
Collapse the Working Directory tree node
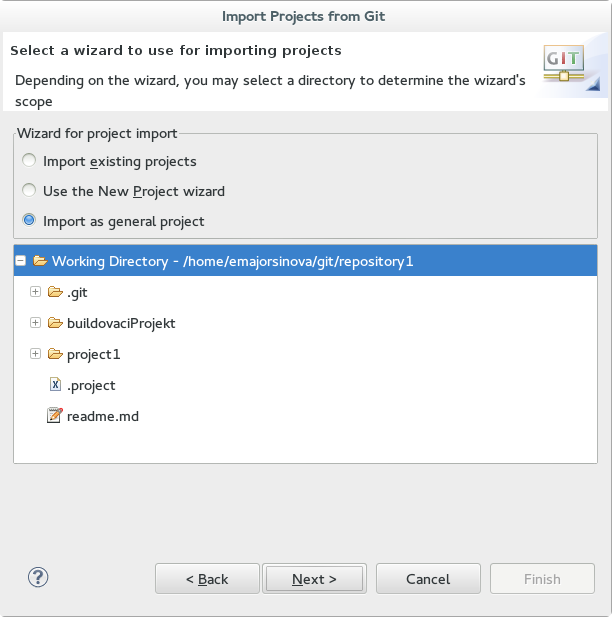click(x=20, y=261)
